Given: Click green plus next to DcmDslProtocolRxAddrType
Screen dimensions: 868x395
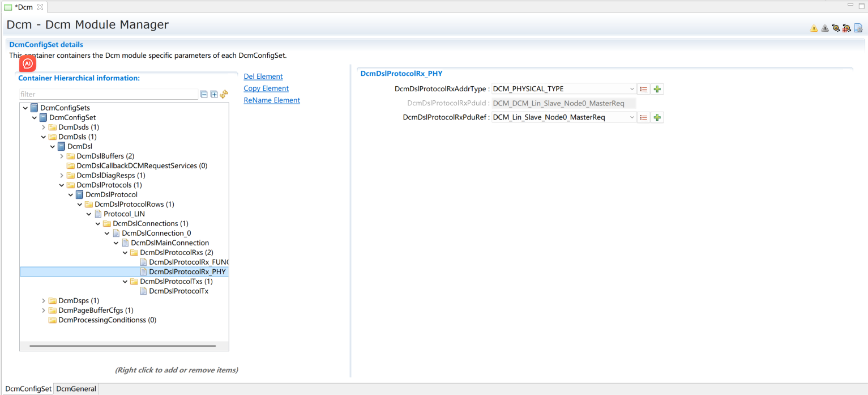Looking at the screenshot, I should click(657, 89).
